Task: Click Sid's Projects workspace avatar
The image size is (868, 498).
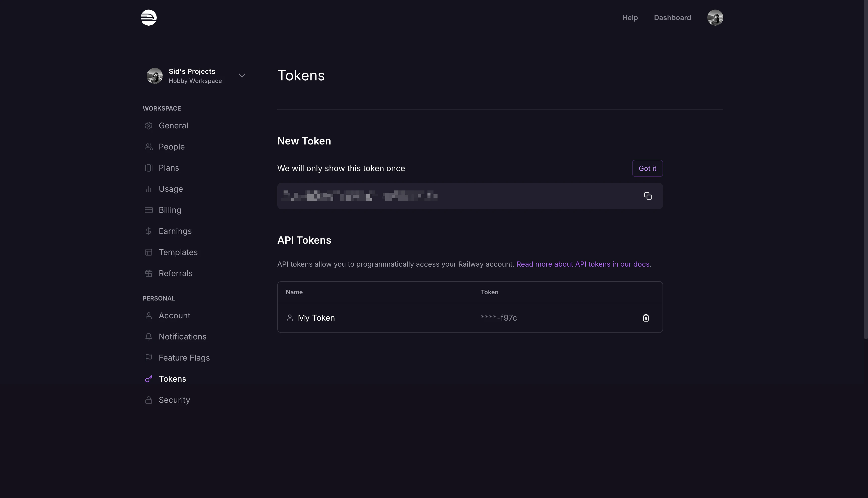Action: [x=154, y=76]
